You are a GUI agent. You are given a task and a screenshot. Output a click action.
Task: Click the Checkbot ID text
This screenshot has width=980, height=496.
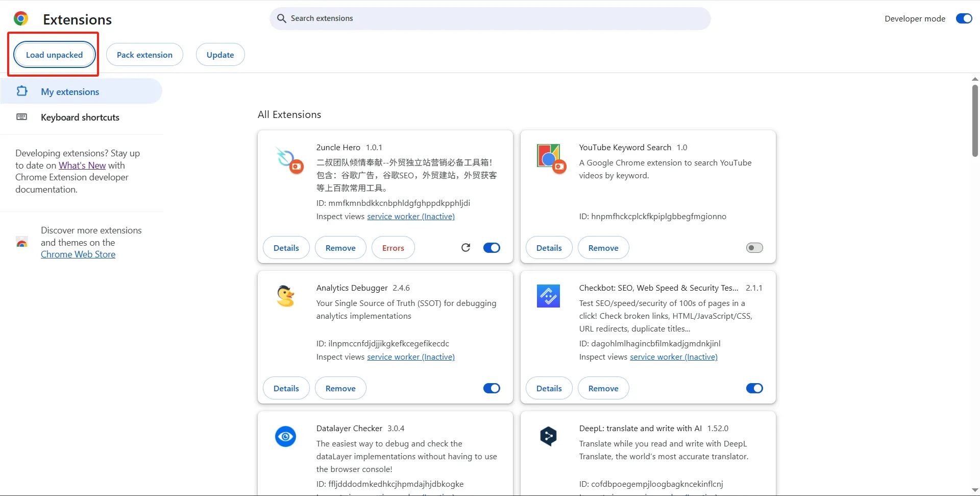click(x=650, y=344)
